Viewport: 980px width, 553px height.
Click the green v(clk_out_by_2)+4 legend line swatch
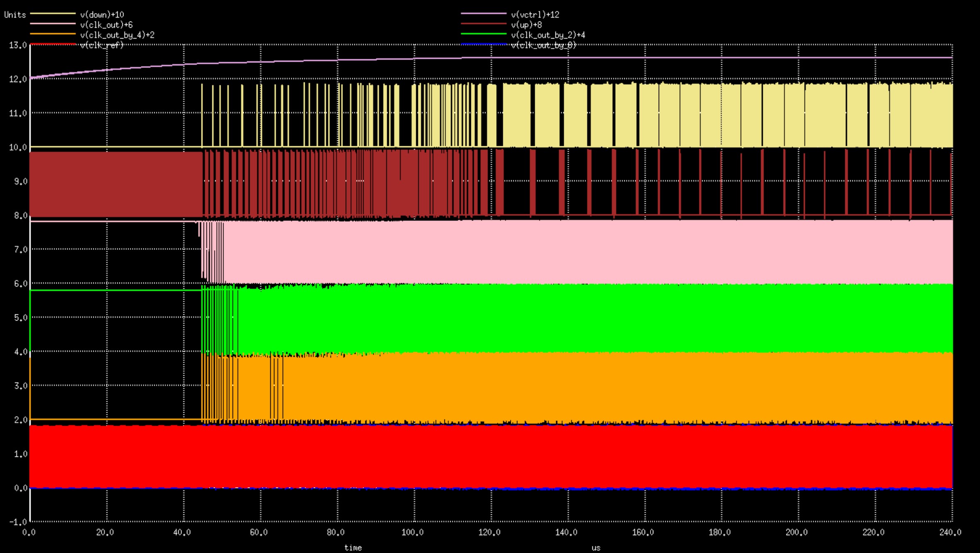[x=483, y=34]
